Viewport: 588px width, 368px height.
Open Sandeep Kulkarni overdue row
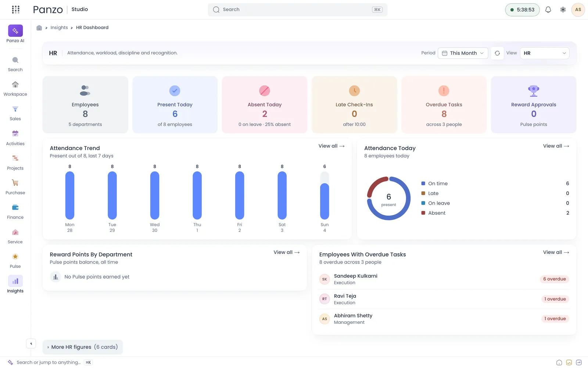pyautogui.click(x=444, y=279)
